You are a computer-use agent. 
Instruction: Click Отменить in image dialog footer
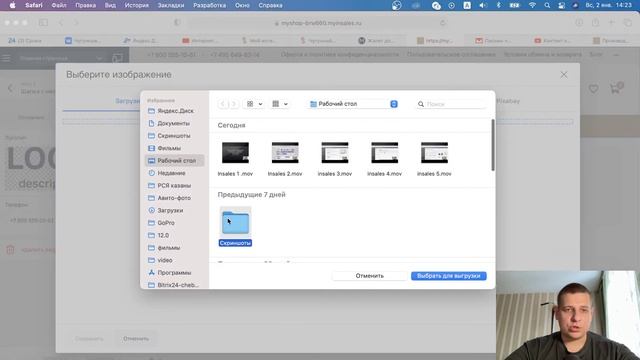tap(136, 338)
